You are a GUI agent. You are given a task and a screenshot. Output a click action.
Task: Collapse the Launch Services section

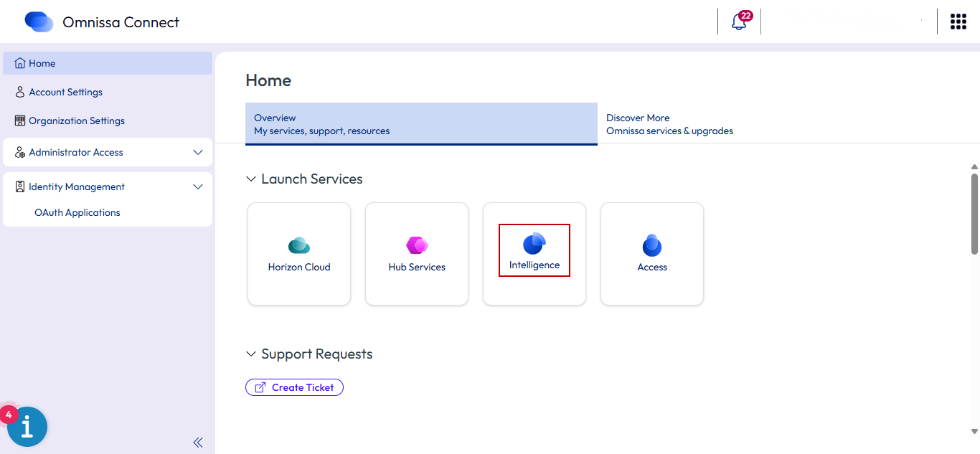[251, 179]
